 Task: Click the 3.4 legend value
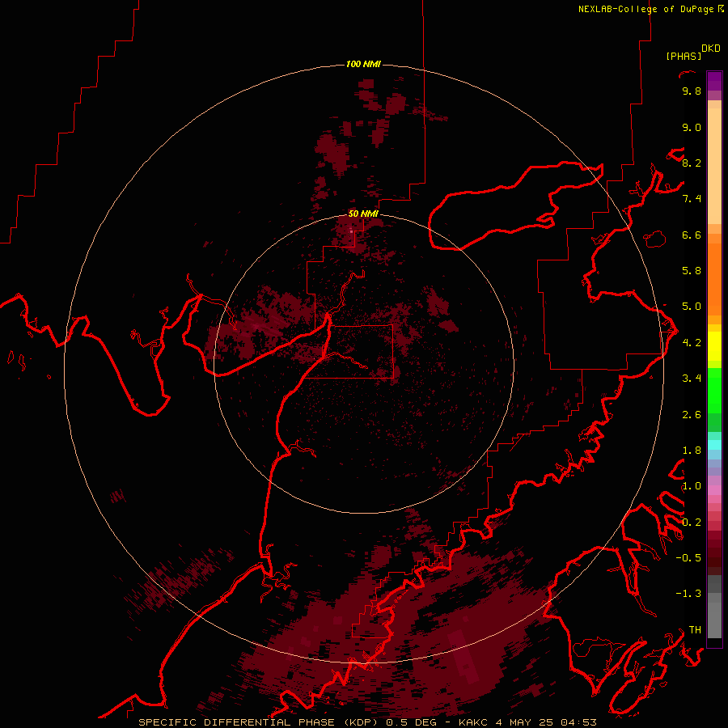692,379
